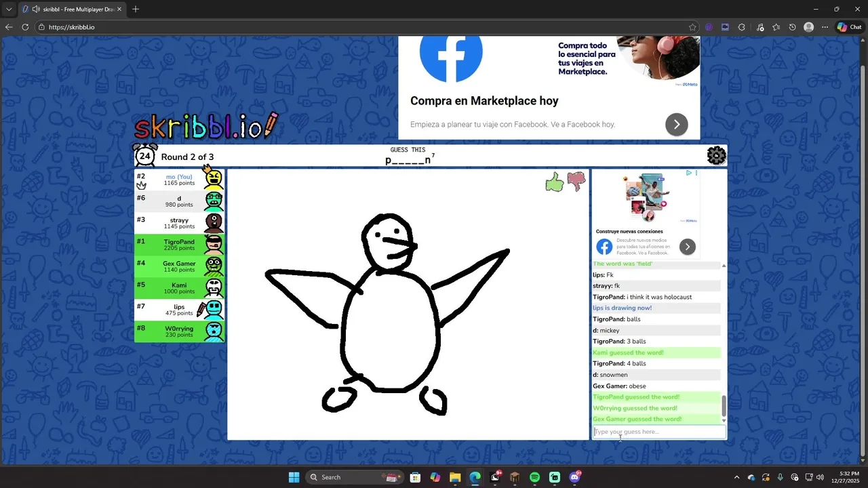868x488 pixels.
Task: Click the skribbl.io logo
Action: click(x=206, y=127)
